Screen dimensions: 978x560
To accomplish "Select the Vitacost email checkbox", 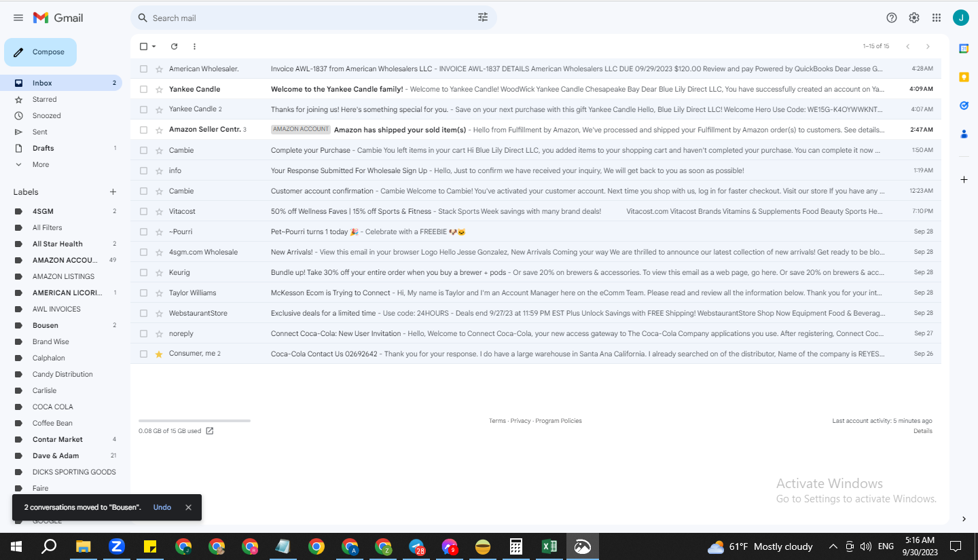I will coord(143,211).
